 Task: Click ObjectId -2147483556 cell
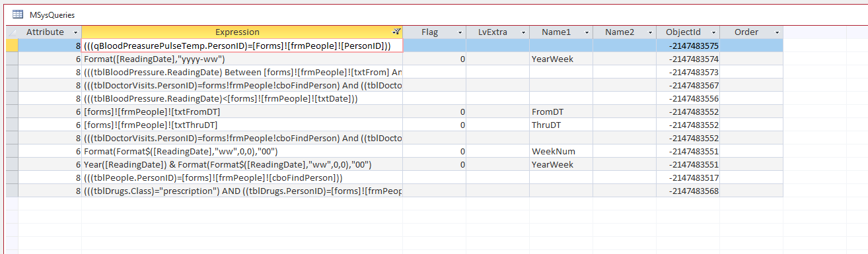(688, 98)
